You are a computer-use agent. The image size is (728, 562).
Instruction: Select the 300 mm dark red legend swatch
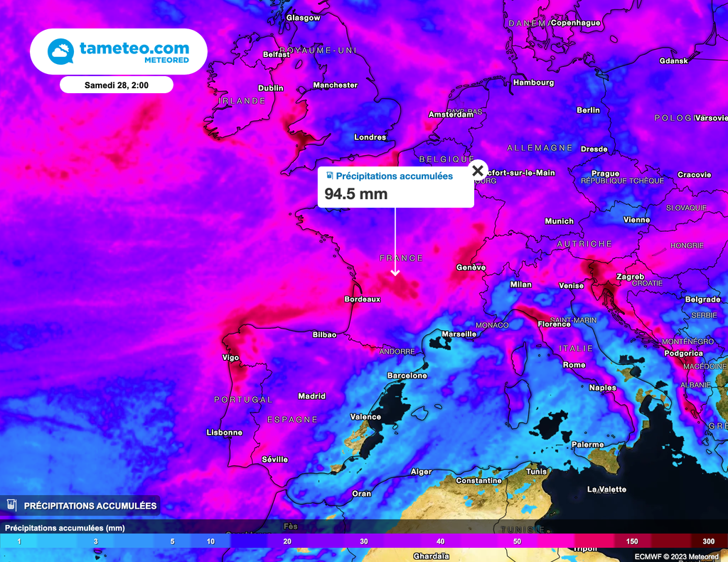tap(707, 541)
